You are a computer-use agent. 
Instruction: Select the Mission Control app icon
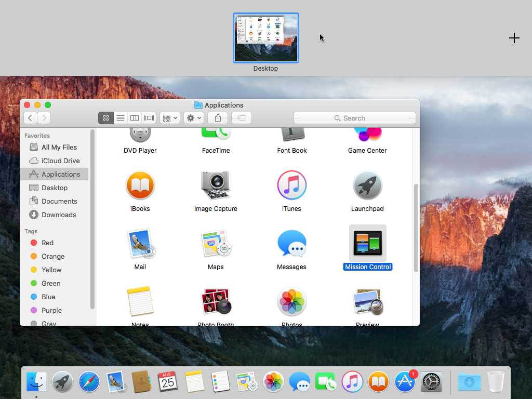(x=368, y=243)
